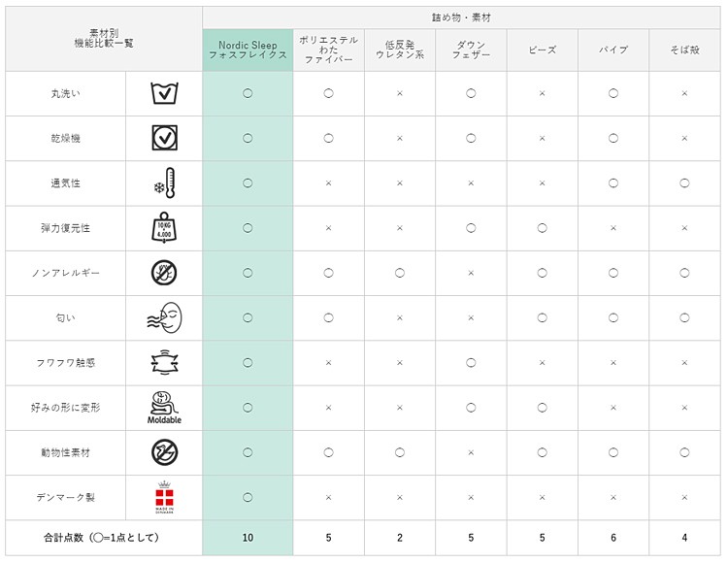The height and width of the screenshot is (563, 728).
Task: Click the tumble dryer checkmark icon
Action: 164,138
